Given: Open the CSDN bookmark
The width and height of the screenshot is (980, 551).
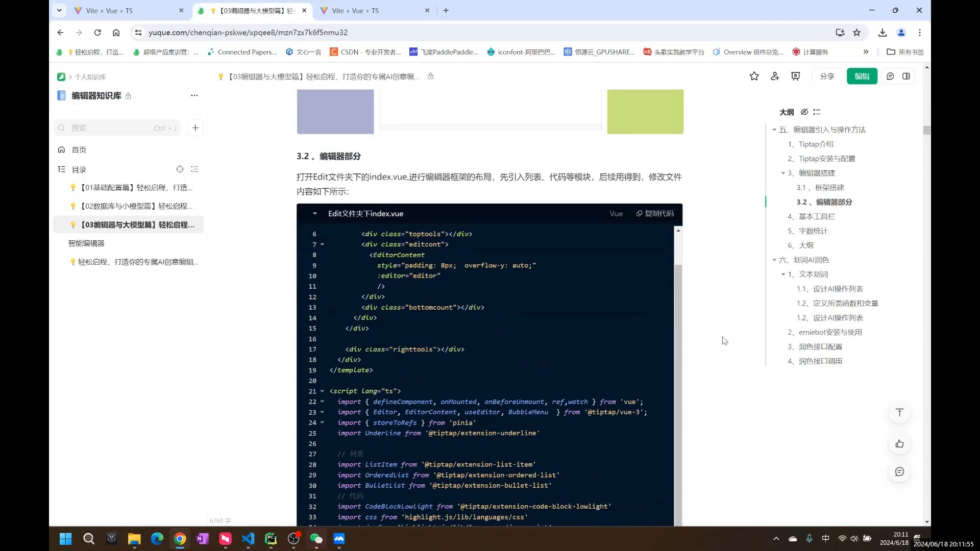Looking at the screenshot, I should click(365, 52).
